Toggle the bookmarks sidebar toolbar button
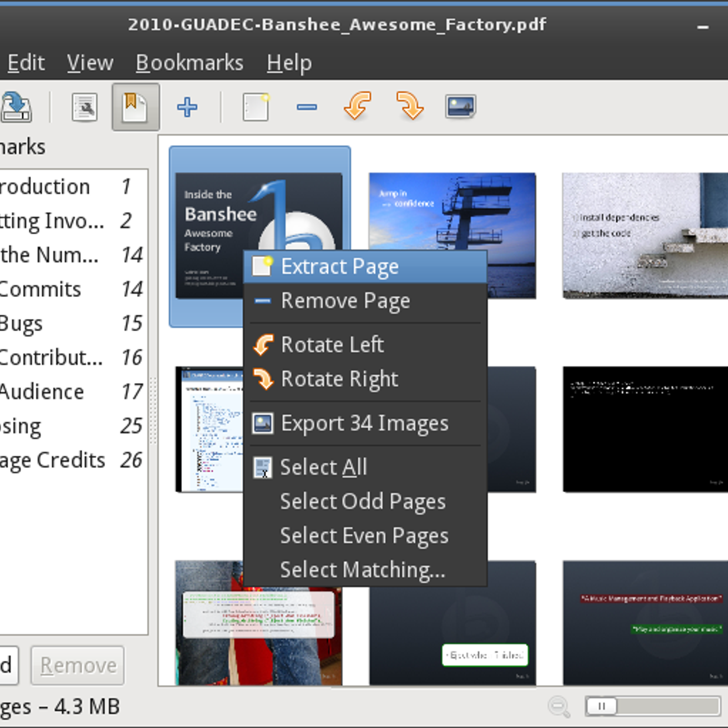 pos(136,107)
